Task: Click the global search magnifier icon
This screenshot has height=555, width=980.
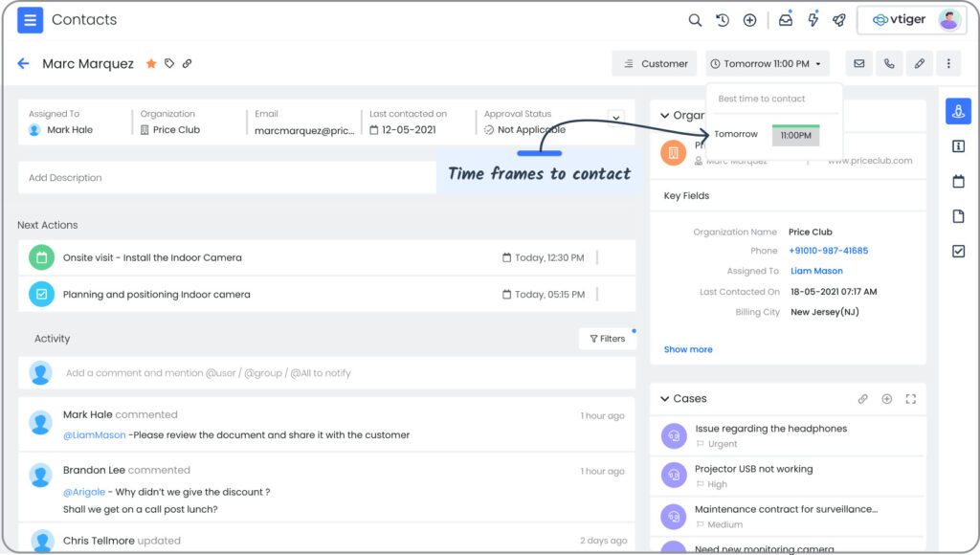Action: [x=695, y=20]
